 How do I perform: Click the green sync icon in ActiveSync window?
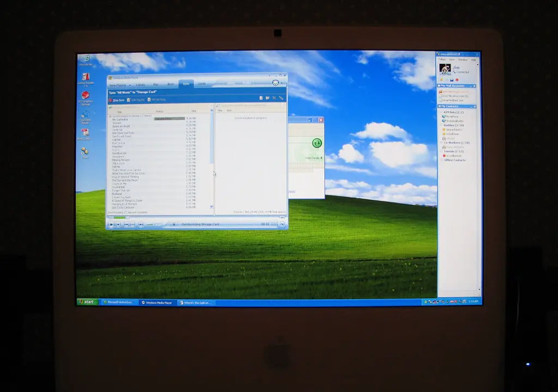(x=317, y=143)
